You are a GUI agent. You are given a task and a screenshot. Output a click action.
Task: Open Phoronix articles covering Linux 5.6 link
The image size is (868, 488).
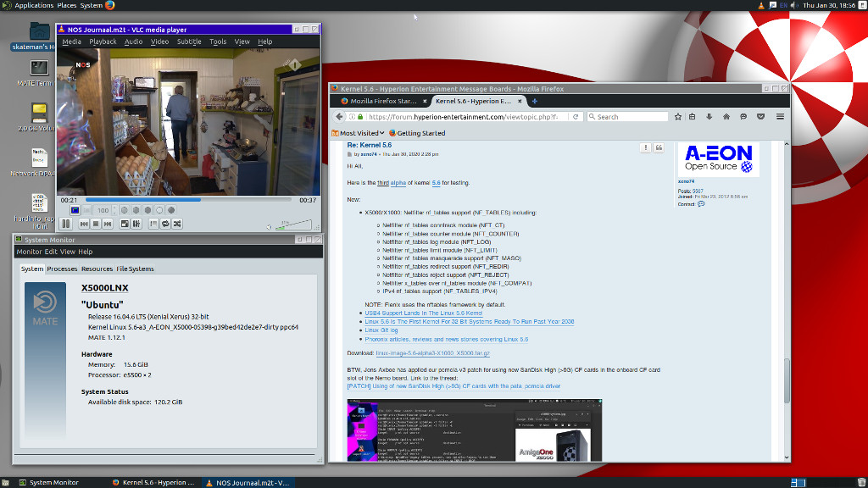(x=447, y=339)
